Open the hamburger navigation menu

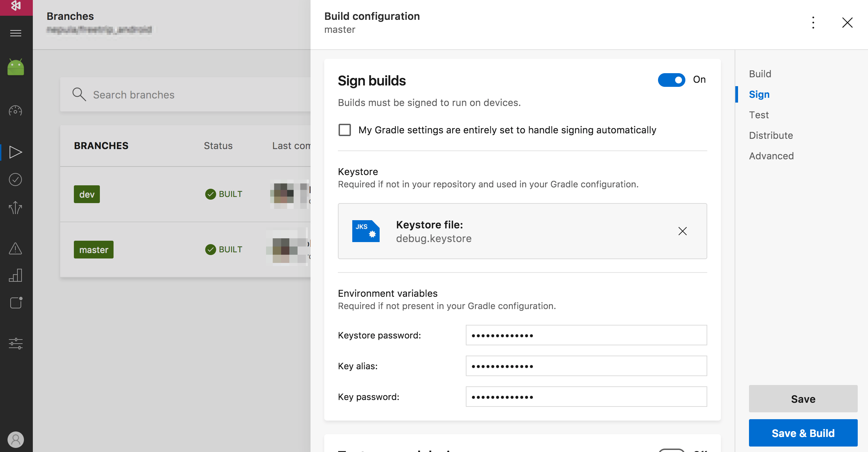pyautogui.click(x=16, y=33)
